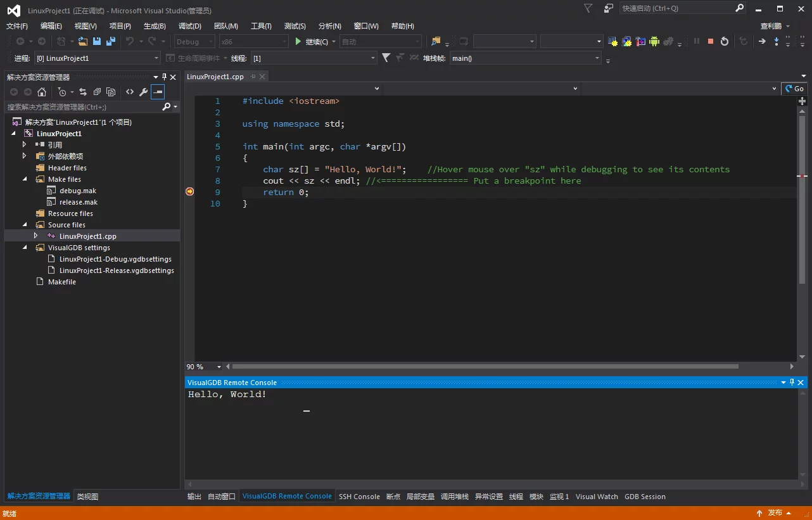Switch to the SSH Console tab
812x520 pixels.
[359, 497]
